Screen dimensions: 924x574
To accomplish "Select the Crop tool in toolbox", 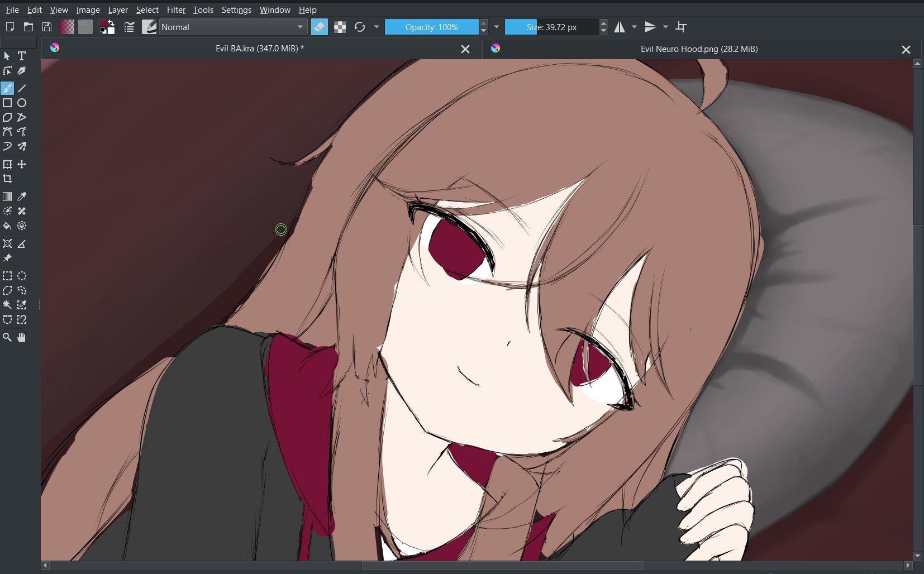I will [7, 179].
